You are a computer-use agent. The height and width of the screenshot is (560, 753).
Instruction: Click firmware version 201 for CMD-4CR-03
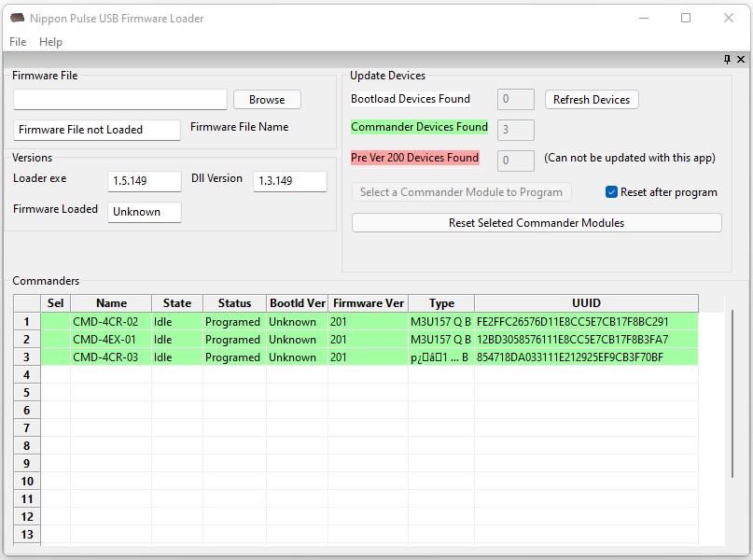369,357
